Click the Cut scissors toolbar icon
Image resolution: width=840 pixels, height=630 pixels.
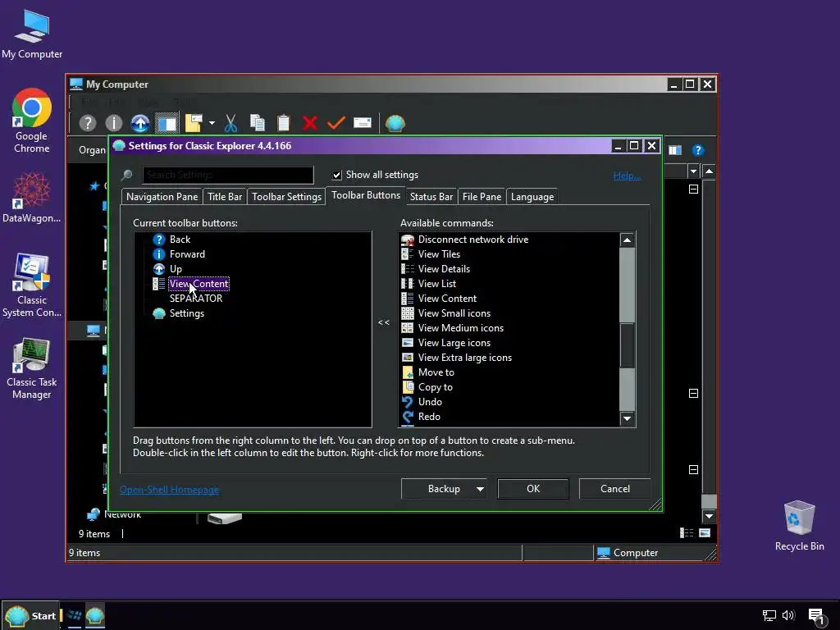(x=231, y=123)
